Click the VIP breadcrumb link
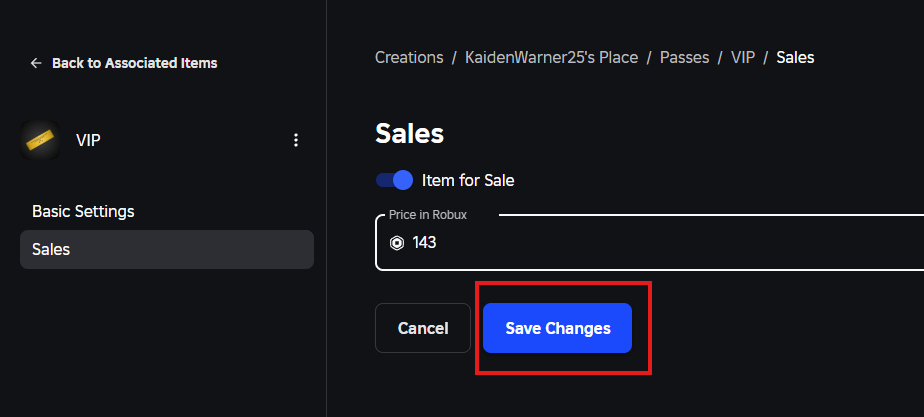The image size is (924, 417). pyautogui.click(x=742, y=57)
